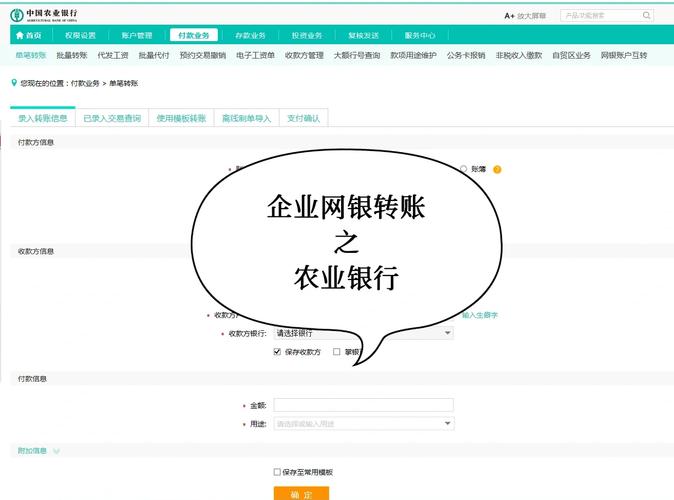Click the Agricultural Bank of China logo
Screen dimensions: 674x500
pos(44,15)
